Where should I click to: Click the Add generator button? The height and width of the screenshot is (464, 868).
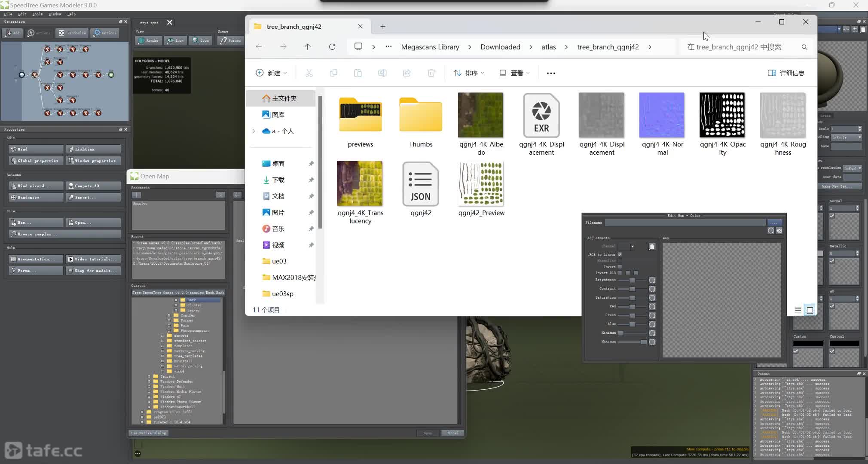(12, 33)
